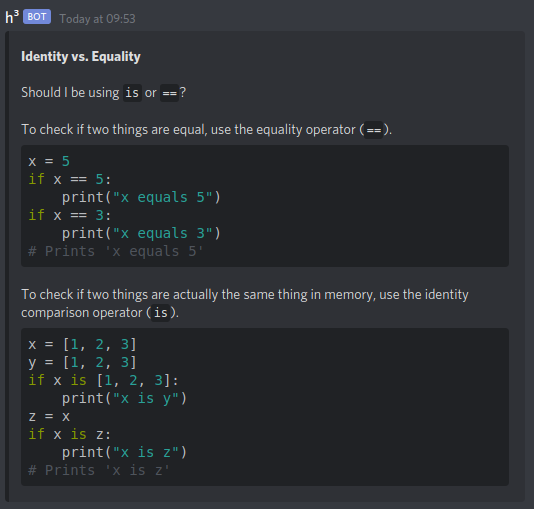534x509 pixels.
Task: Click the inline '==' in parentheses
Action: click(x=374, y=130)
